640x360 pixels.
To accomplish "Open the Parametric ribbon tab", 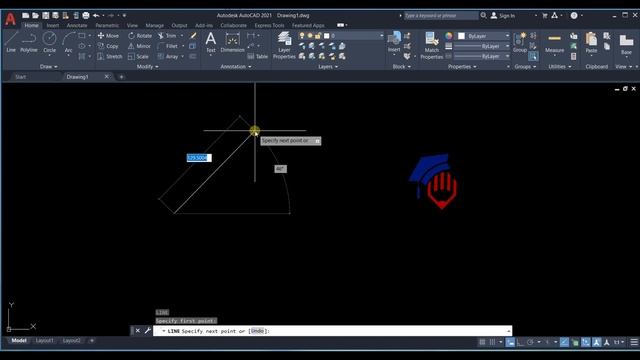I will tap(107, 25).
